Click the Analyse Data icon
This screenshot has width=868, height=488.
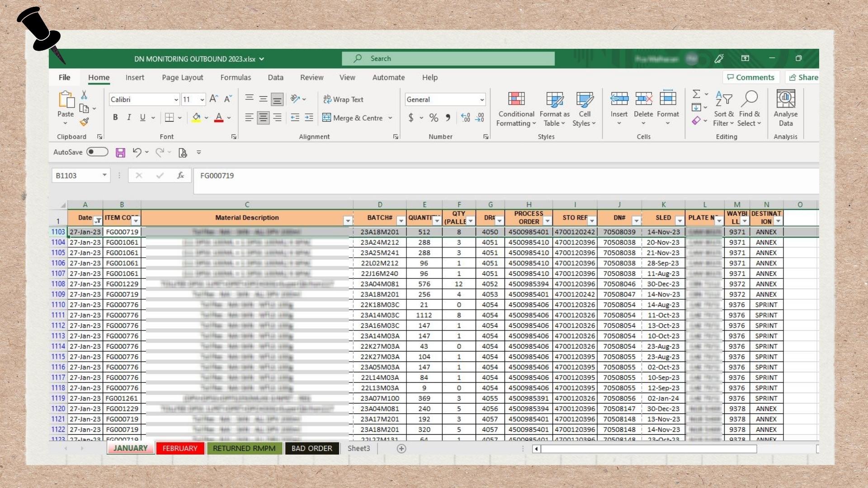(x=785, y=99)
